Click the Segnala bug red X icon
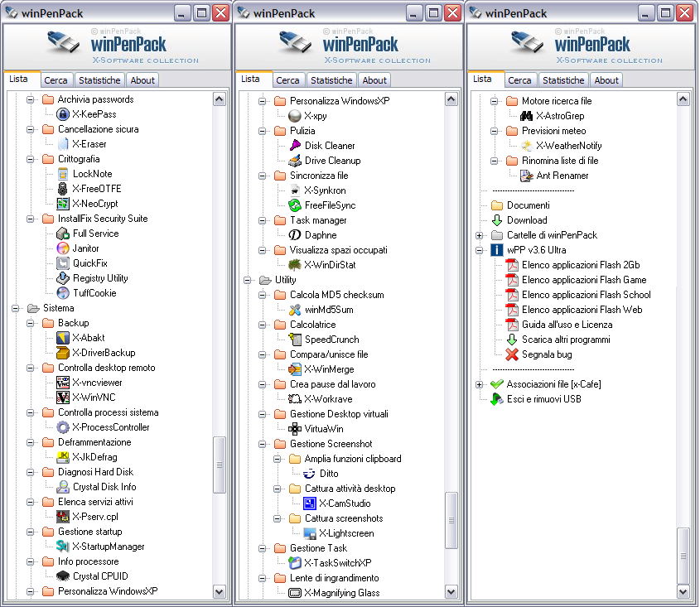Image resolution: width=700 pixels, height=607 pixels. pos(512,354)
